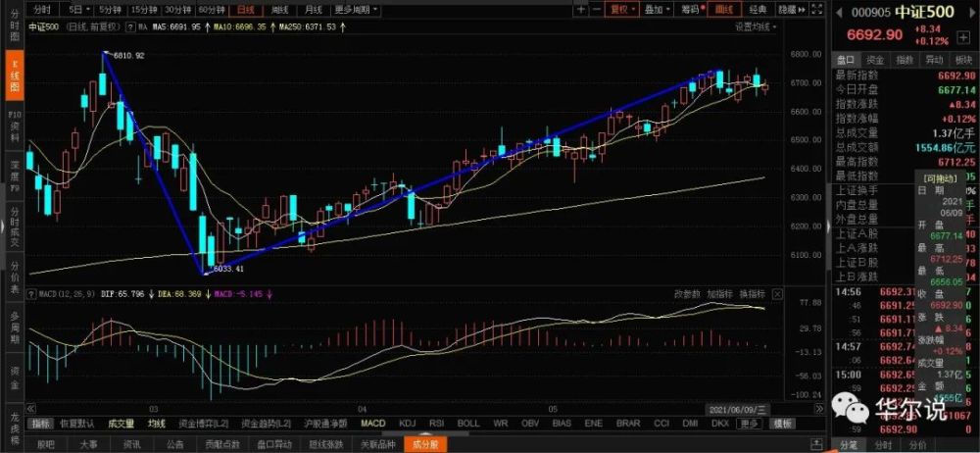Open 深度F9 in left sidebar
980x453 pixels.
click(x=16, y=176)
